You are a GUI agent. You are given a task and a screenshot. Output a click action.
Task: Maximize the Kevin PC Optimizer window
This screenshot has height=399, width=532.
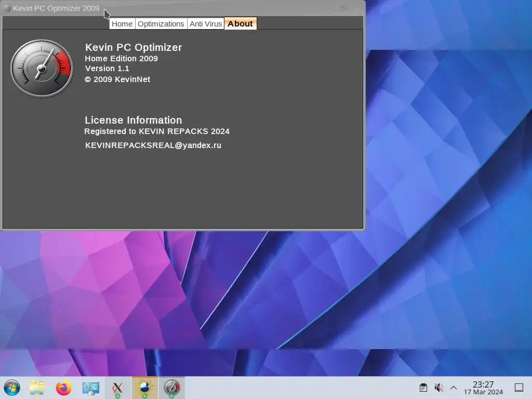tap(343, 8)
